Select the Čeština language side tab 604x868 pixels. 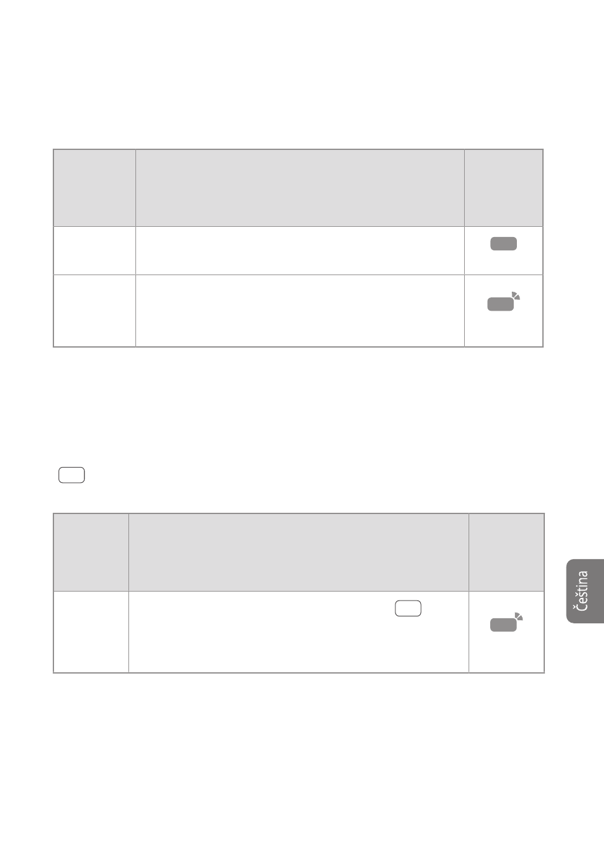point(585,591)
